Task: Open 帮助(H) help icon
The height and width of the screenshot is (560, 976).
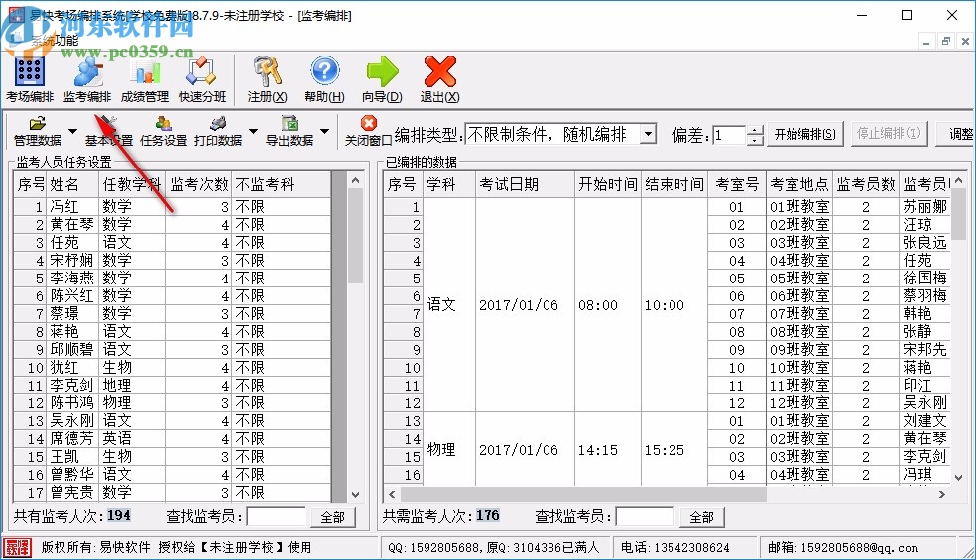Action: click(x=324, y=71)
